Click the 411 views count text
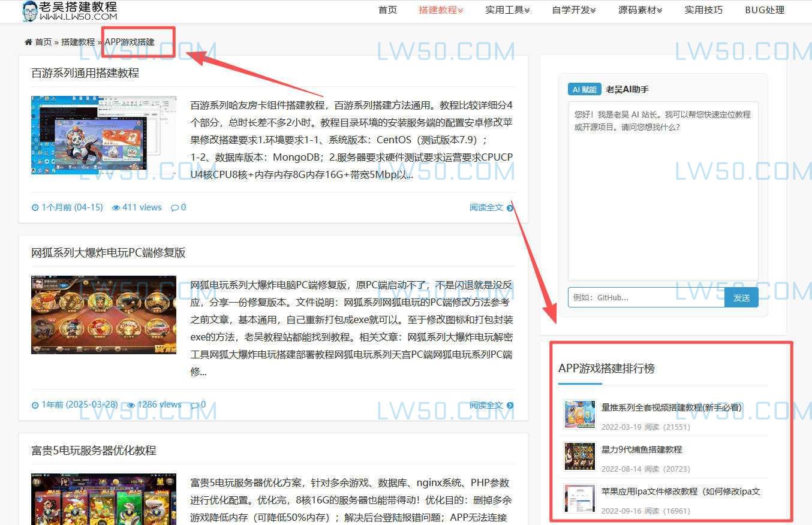Screen dimensions: 812x525 142,207
